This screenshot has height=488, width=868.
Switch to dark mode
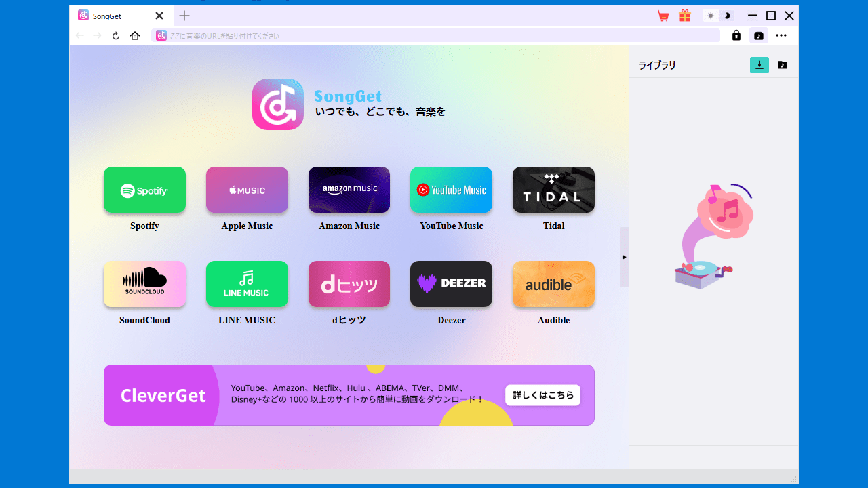(726, 15)
